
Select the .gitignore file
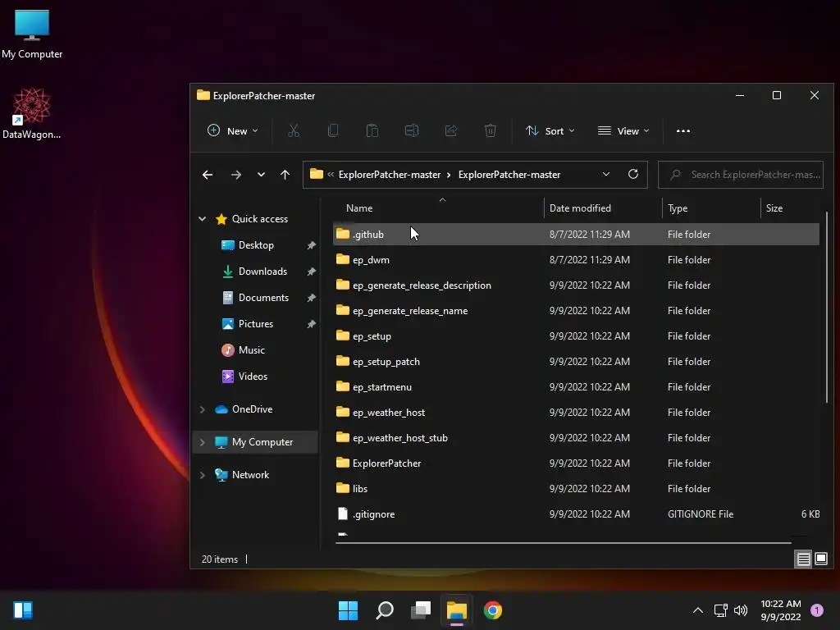(x=576, y=514)
